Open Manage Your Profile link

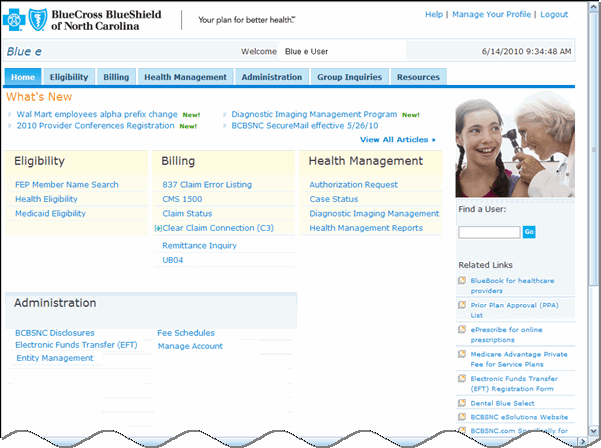click(x=491, y=15)
